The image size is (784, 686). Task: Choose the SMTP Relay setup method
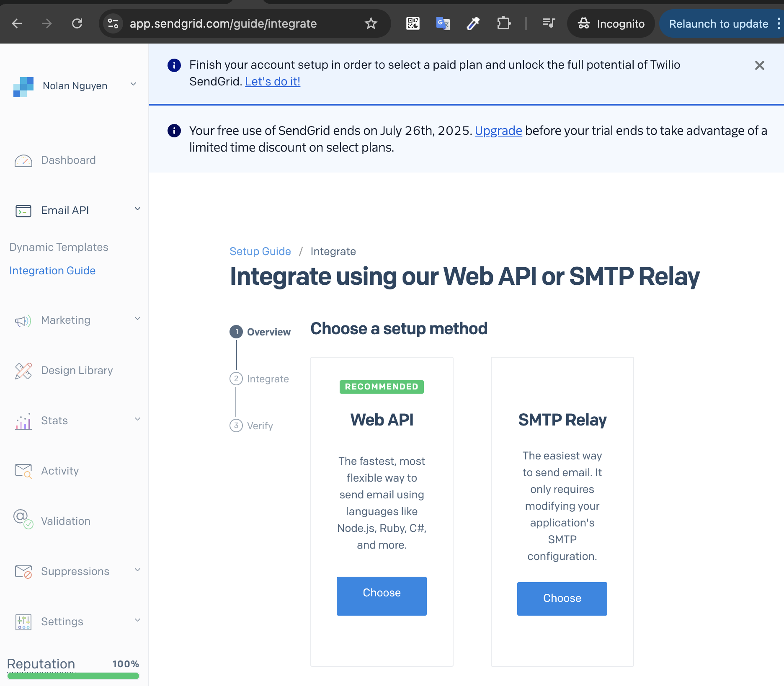(x=562, y=598)
